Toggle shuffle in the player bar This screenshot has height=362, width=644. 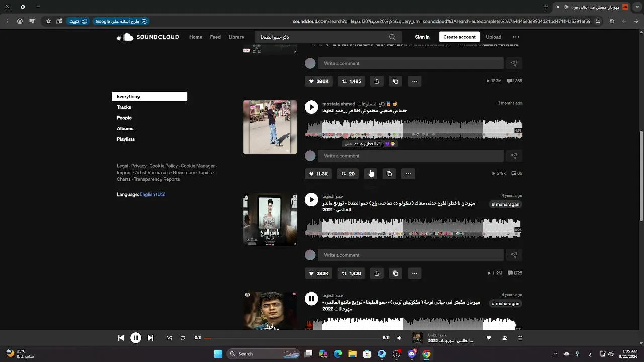pos(169,338)
